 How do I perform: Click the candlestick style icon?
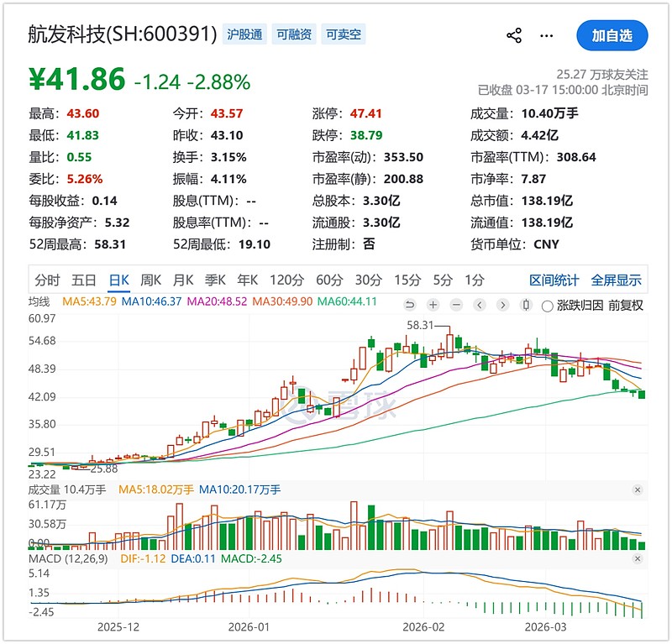coord(526,305)
